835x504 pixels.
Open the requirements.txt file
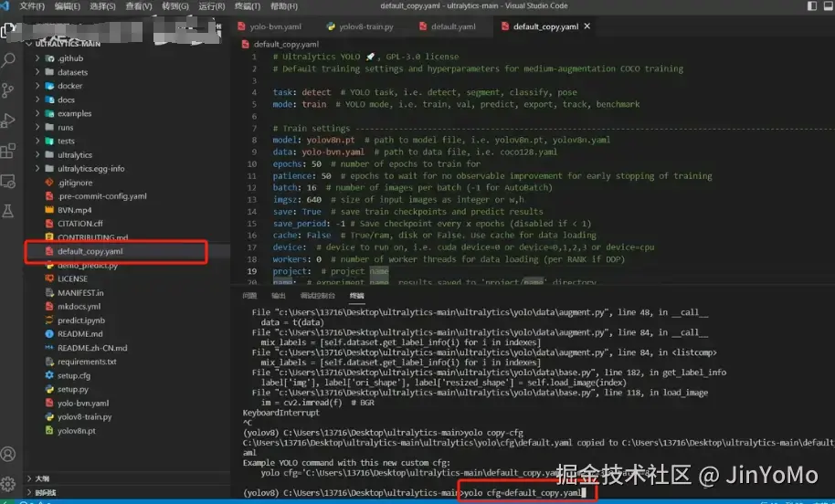pyautogui.click(x=87, y=362)
